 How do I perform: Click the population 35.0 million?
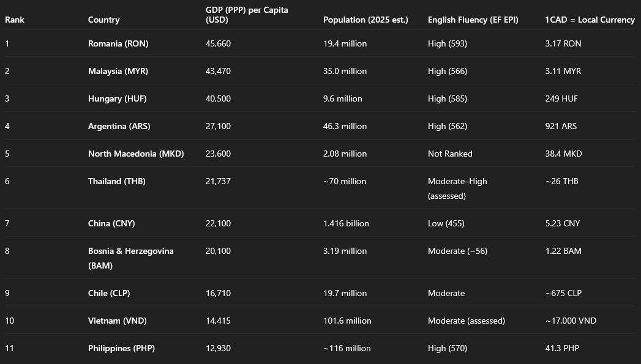click(345, 71)
